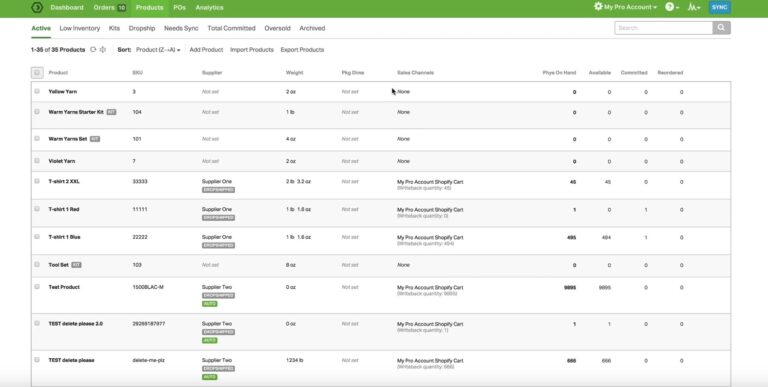Check the Violet Yarn checkbox
The image size is (768, 387).
(37, 161)
